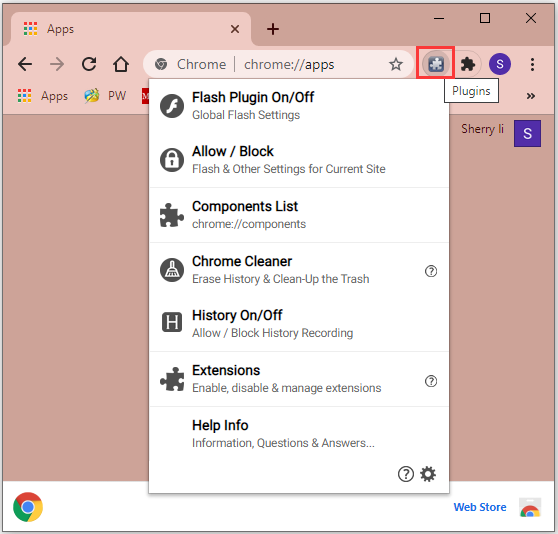Viewport: 558px width, 534px height.
Task: Click the Plugins extension icon in toolbar
Action: 436,64
